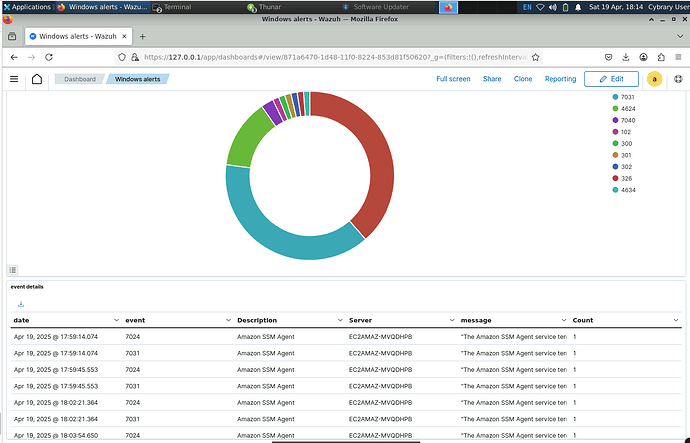
Task: Click the 326 legend color entry
Action: pyautogui.click(x=614, y=178)
